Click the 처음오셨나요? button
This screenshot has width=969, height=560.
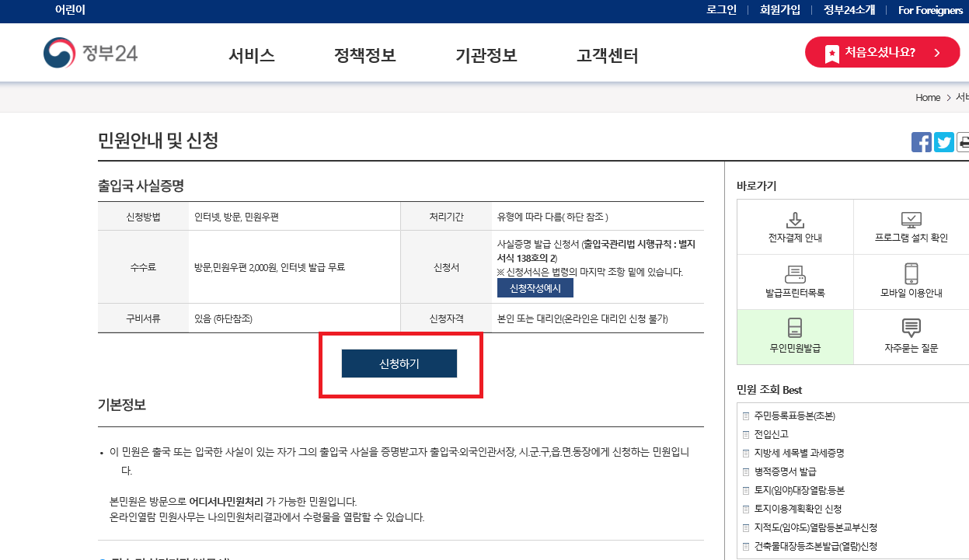[x=882, y=53]
